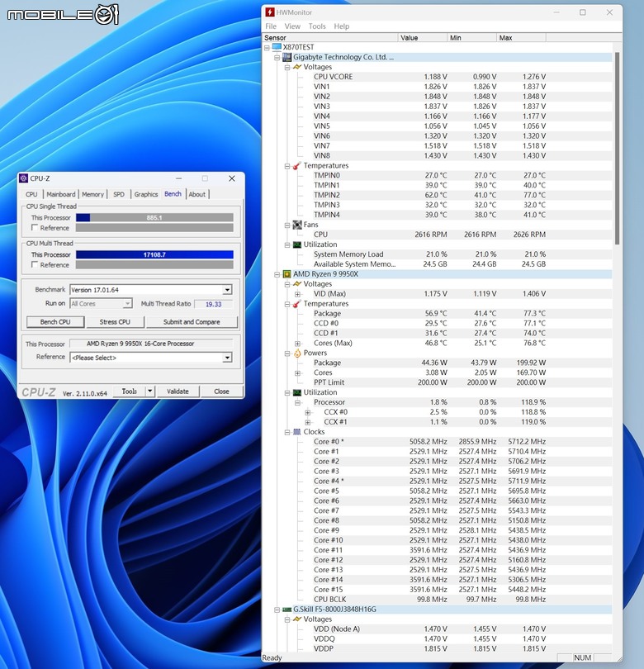Click the G.Skill memory module icon
The width and height of the screenshot is (644, 669).
point(287,610)
